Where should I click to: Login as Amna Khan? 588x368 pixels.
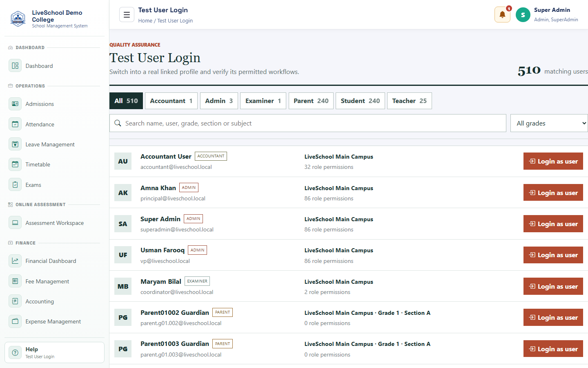(x=553, y=193)
